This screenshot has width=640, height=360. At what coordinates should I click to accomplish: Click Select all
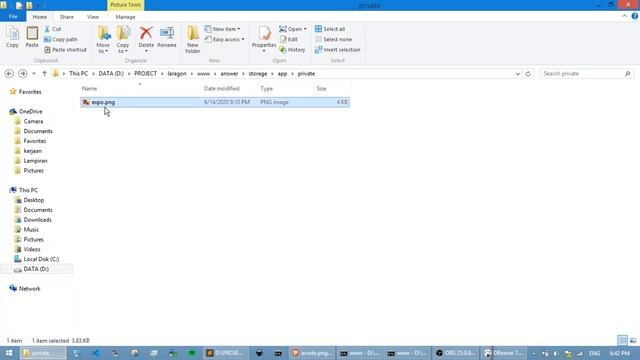coord(330,29)
